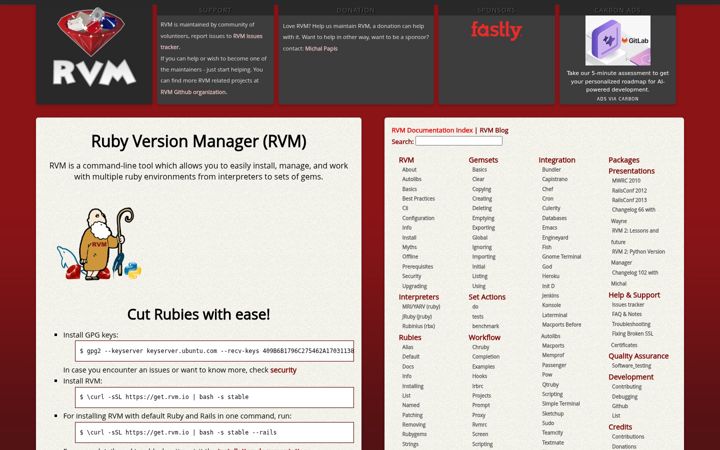
Task: Open the 'Gnome Terminal' integration link
Action: 561,257
